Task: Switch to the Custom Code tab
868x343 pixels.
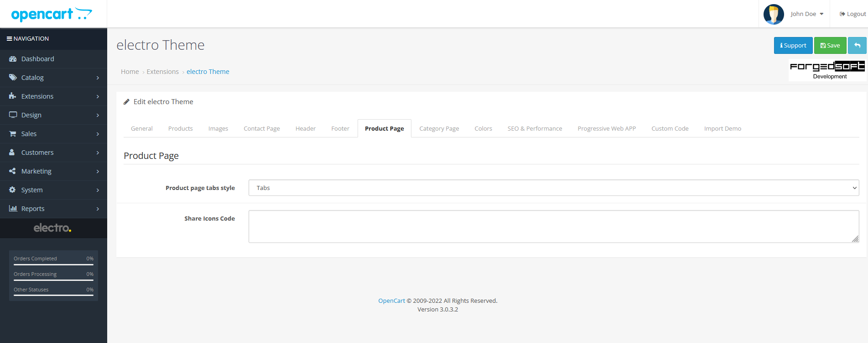Action: [670, 128]
